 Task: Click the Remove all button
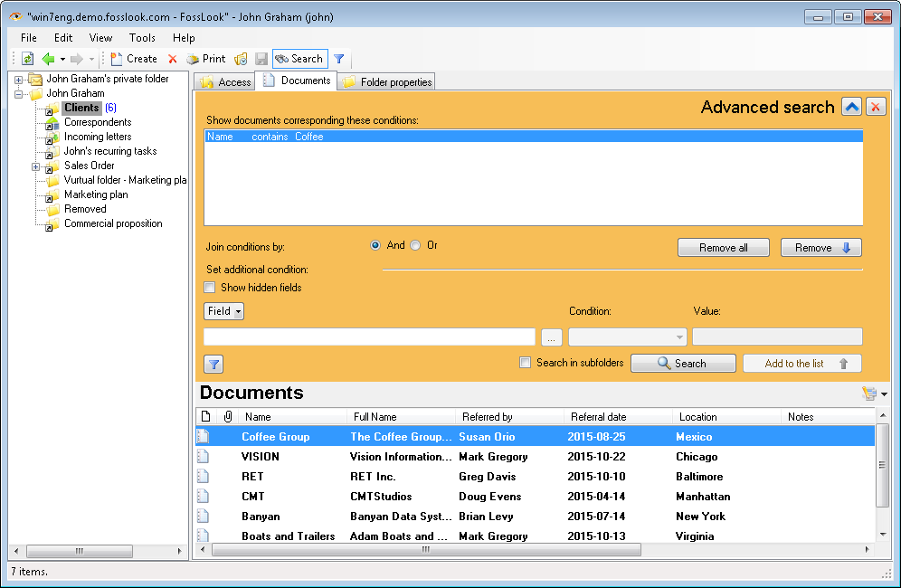pos(724,248)
